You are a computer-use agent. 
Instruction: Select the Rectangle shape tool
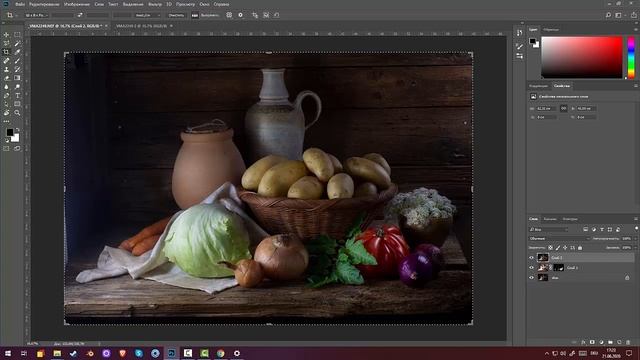(x=17, y=104)
